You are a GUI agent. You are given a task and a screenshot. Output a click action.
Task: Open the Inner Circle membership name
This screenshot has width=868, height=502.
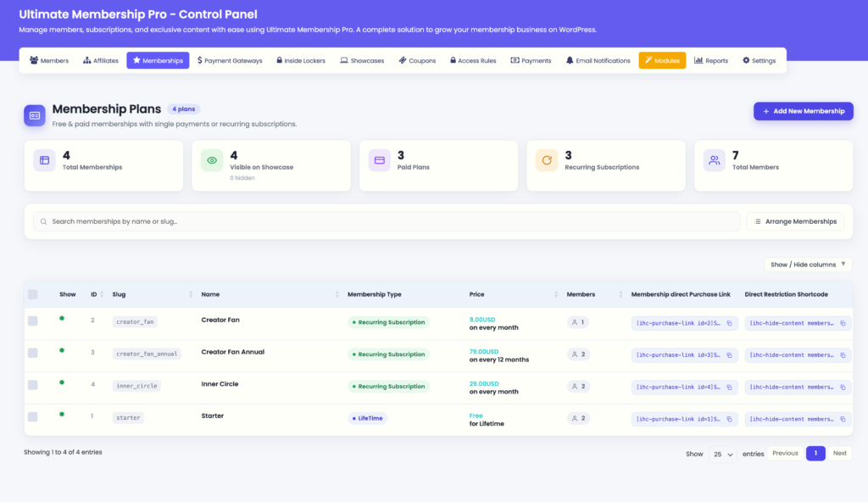220,384
